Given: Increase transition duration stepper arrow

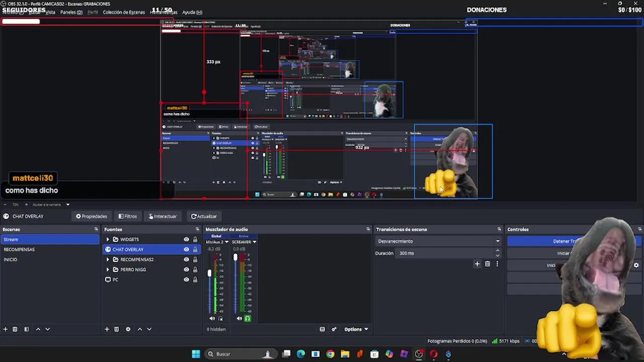Looking at the screenshot, I should (498, 251).
